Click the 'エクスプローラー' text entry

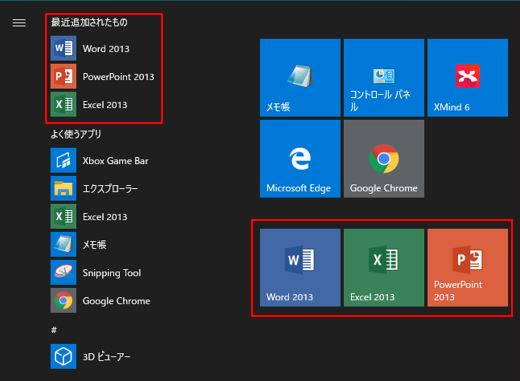pyautogui.click(x=110, y=189)
